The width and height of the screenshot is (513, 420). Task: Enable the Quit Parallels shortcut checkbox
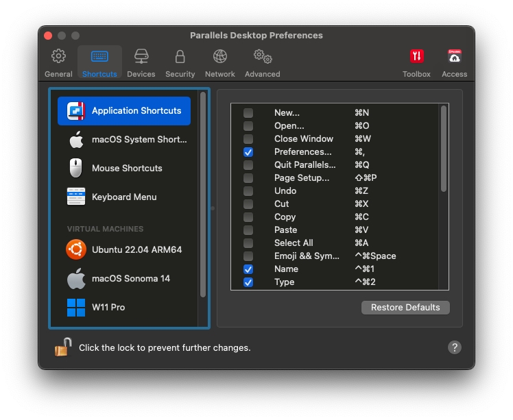tap(248, 165)
